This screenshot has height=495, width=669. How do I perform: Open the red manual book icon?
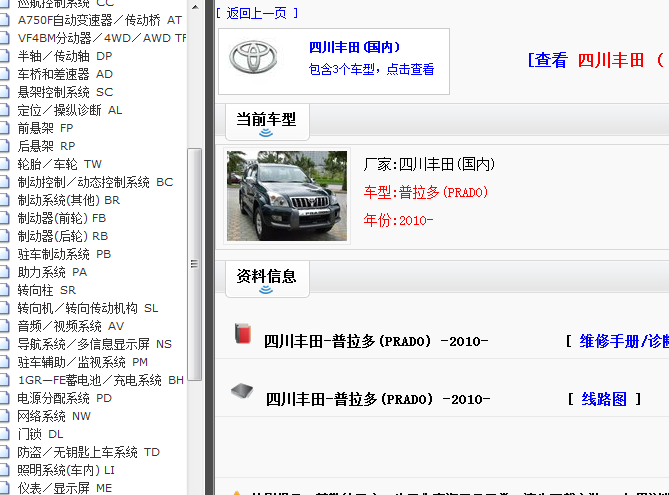(243, 334)
